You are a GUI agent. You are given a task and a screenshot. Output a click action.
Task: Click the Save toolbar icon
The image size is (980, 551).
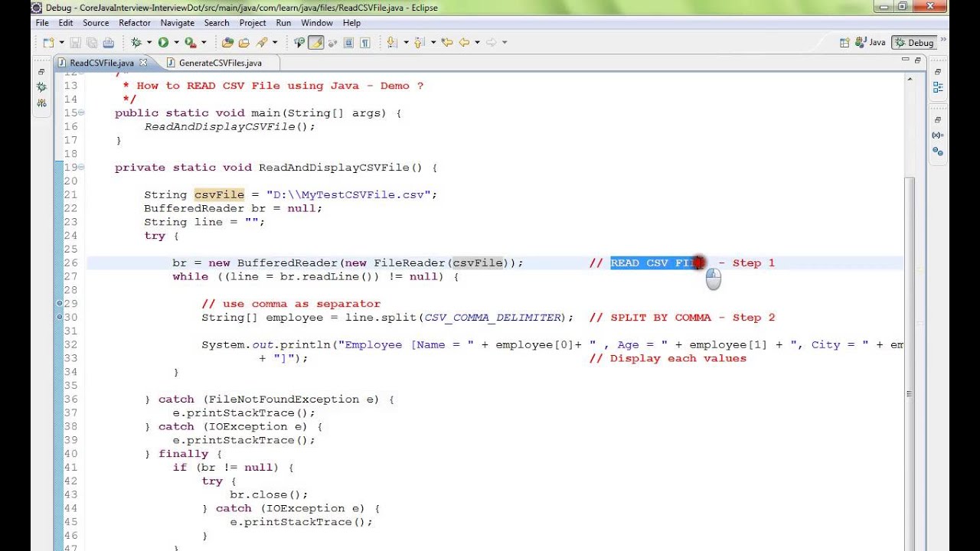click(x=76, y=43)
